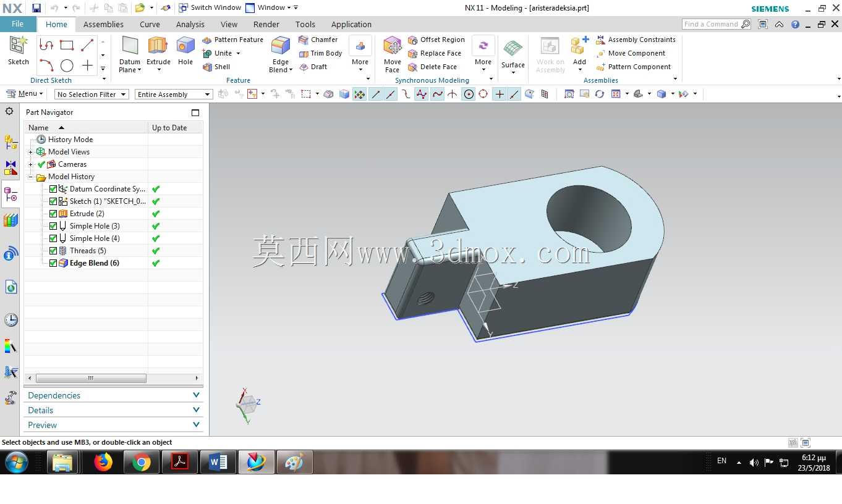842x504 pixels.
Task: Expand the Preview panel
Action: point(114,425)
